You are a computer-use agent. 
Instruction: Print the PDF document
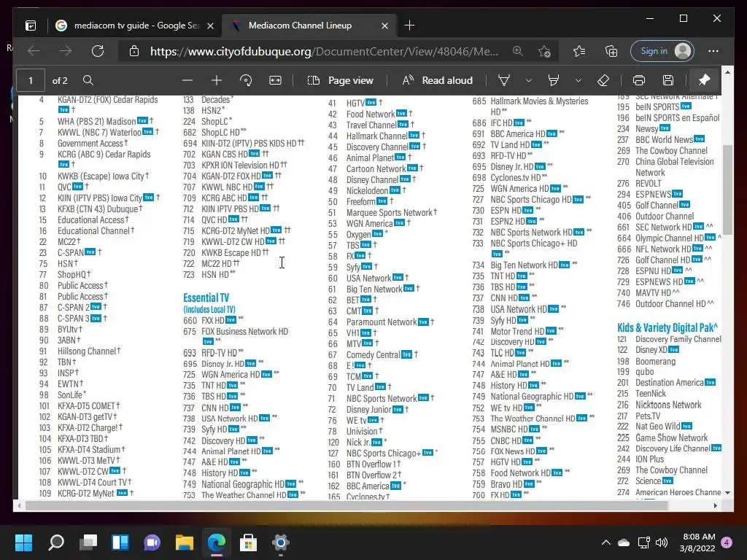[639, 80]
